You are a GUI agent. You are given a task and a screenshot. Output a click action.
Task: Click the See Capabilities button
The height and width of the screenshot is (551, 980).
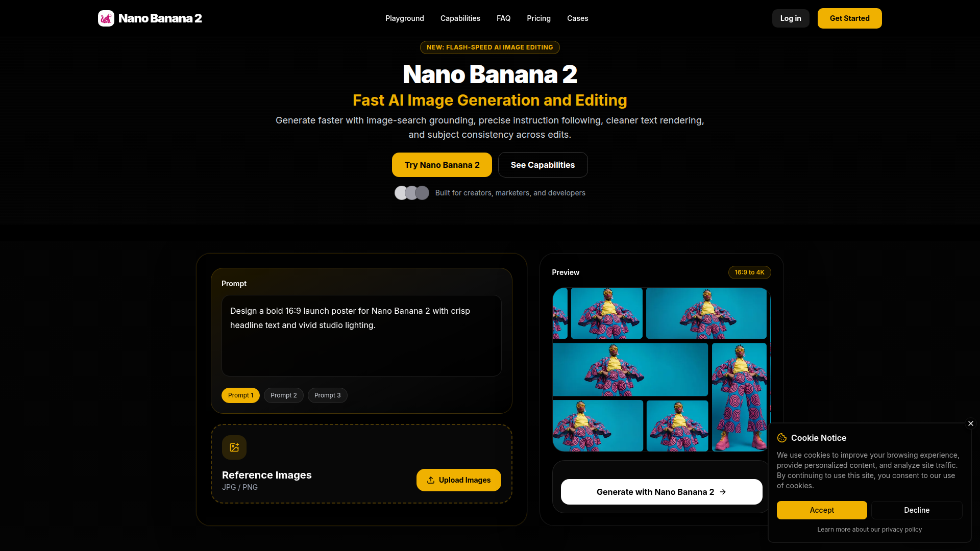click(543, 165)
